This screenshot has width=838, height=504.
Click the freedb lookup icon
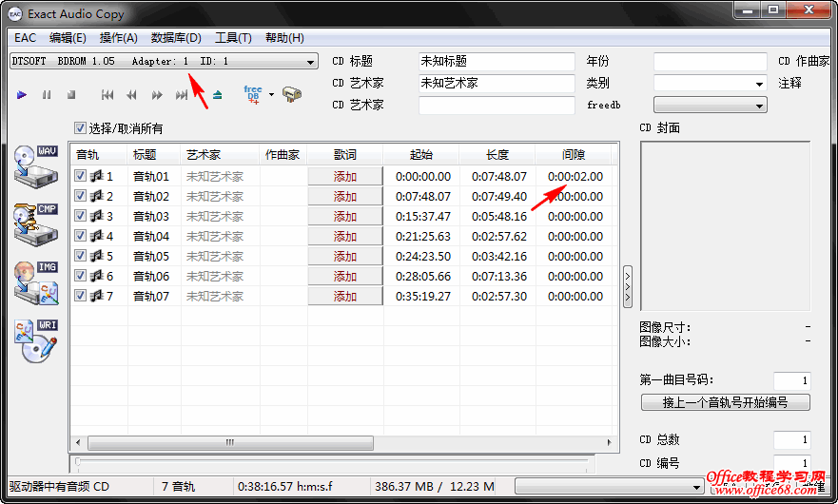253,94
